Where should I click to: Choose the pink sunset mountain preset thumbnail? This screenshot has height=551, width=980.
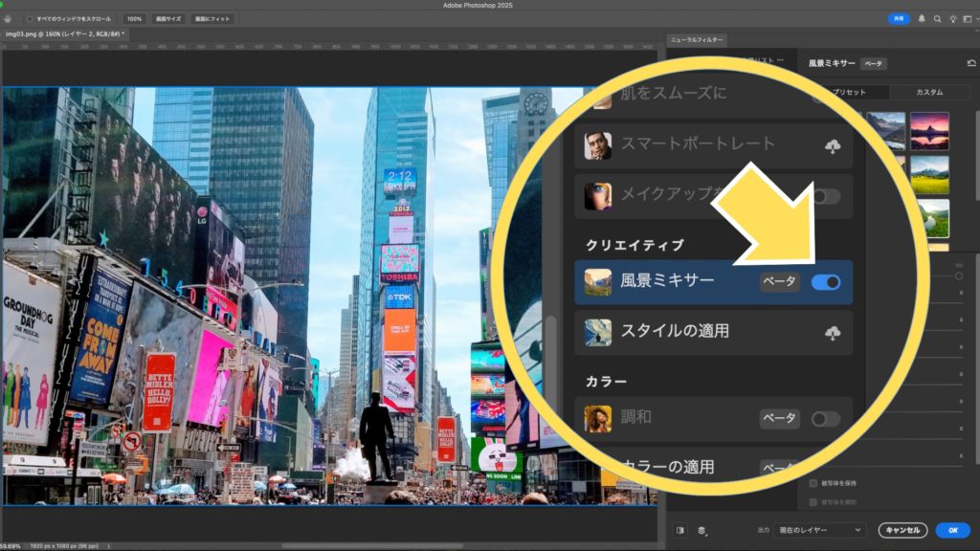coord(929,130)
